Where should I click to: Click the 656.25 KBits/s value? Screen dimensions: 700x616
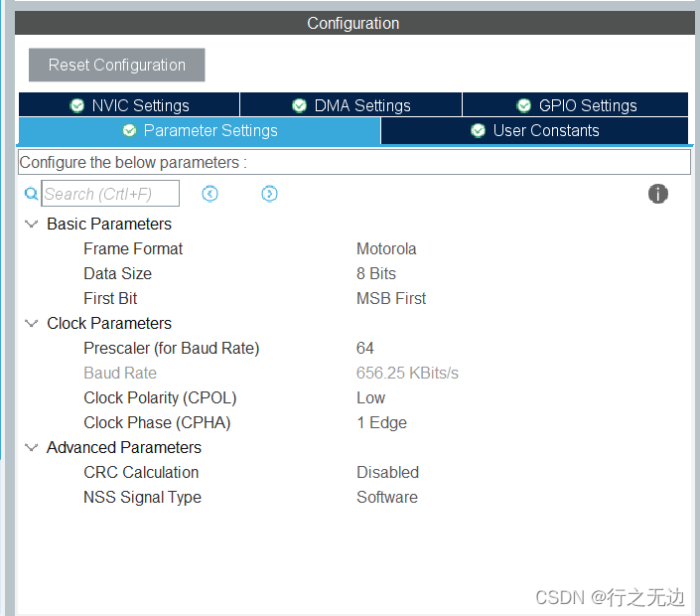407,373
